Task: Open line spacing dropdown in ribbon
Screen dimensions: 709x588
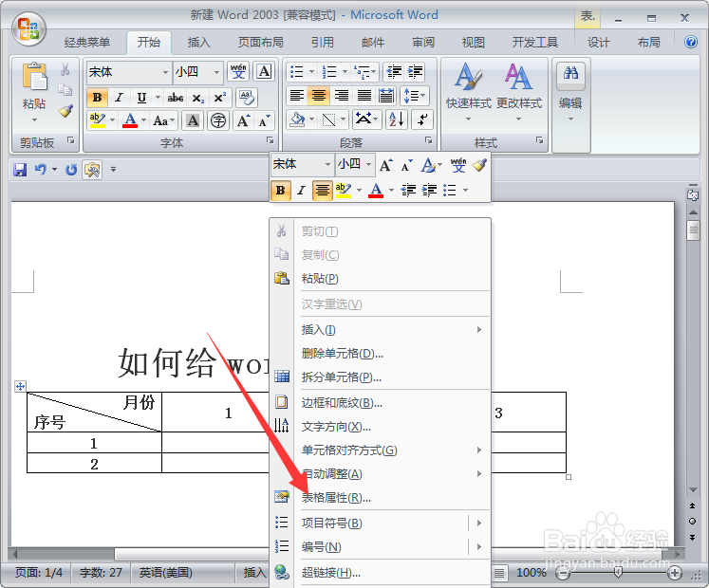Action: click(414, 96)
